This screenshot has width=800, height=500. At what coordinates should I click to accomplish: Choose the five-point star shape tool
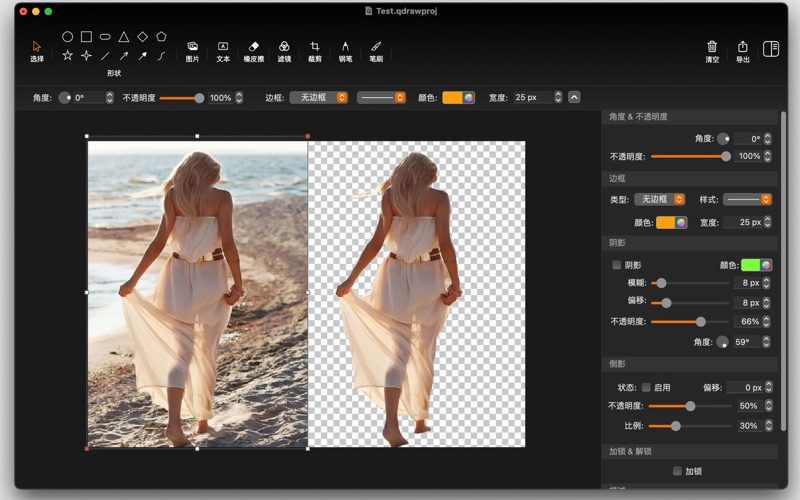[x=67, y=56]
